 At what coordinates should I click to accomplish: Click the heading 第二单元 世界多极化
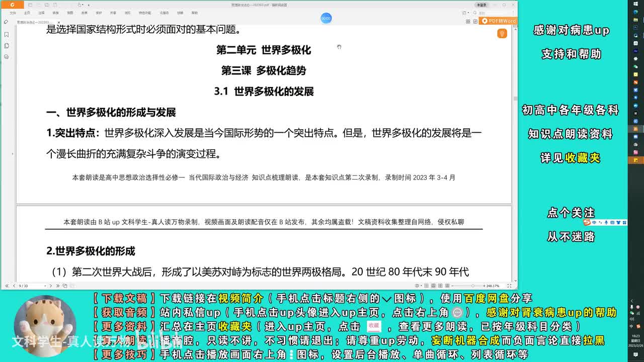tap(264, 50)
